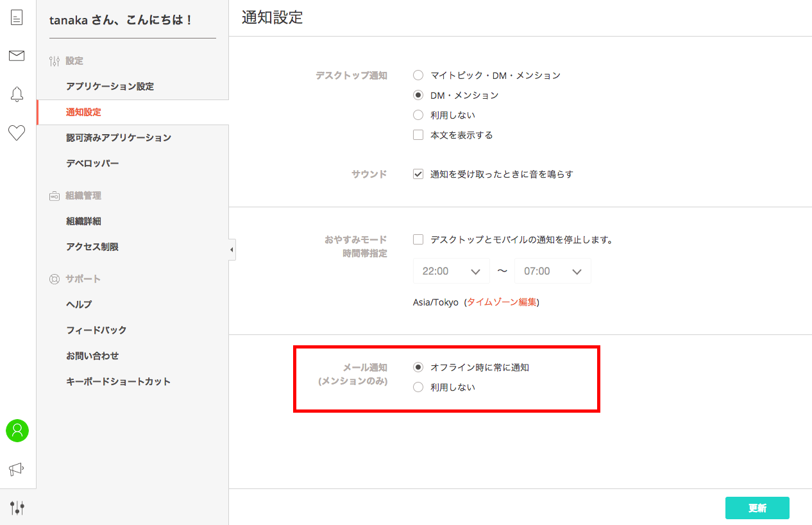Open the 22:00 start time dropdown
The image size is (812, 525).
(451, 271)
